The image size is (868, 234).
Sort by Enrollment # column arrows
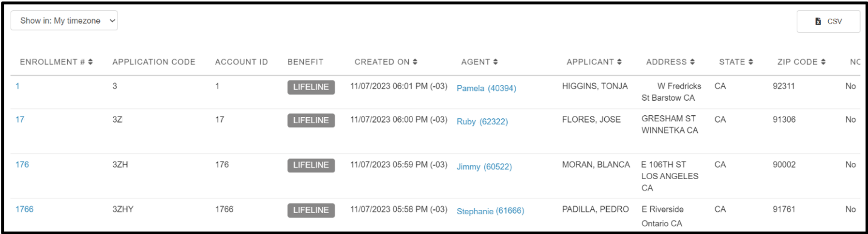(90, 62)
